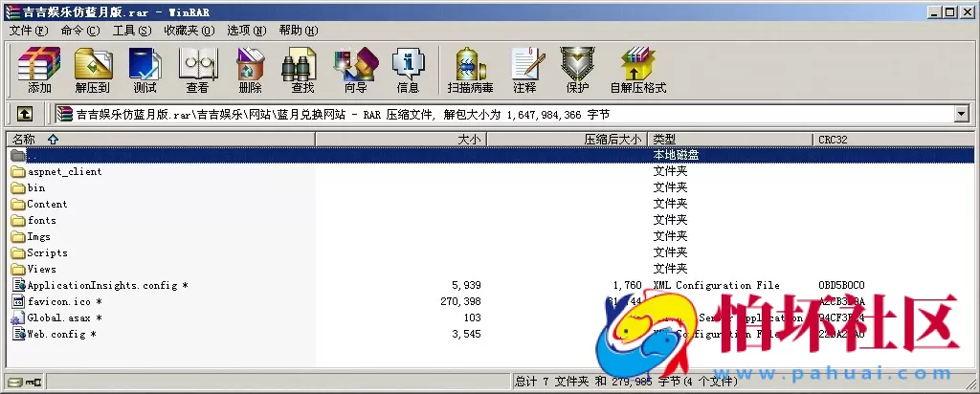Click the packed size value 1,760
Image resolution: width=980 pixels, height=394 pixels.
[x=628, y=285]
